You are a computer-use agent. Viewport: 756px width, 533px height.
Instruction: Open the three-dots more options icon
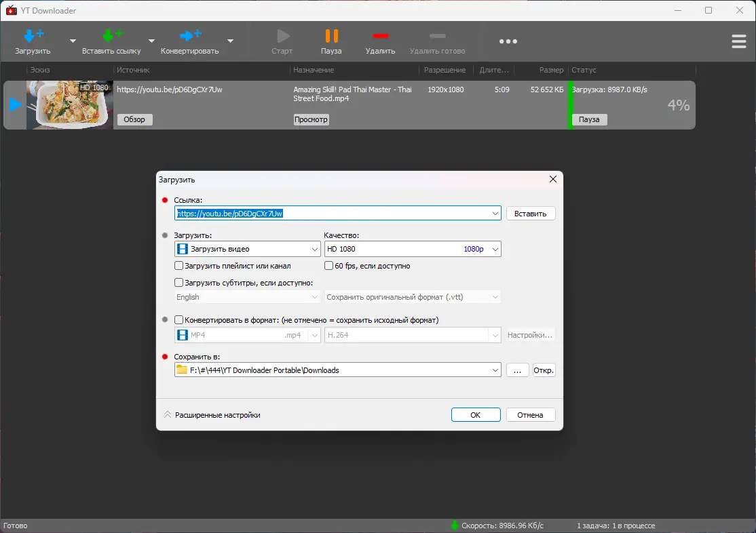tap(508, 41)
